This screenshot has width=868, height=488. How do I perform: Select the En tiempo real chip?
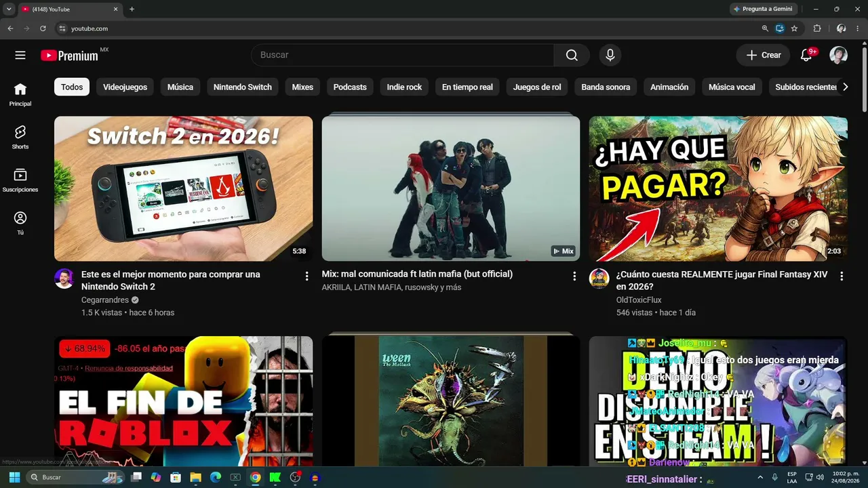467,87
